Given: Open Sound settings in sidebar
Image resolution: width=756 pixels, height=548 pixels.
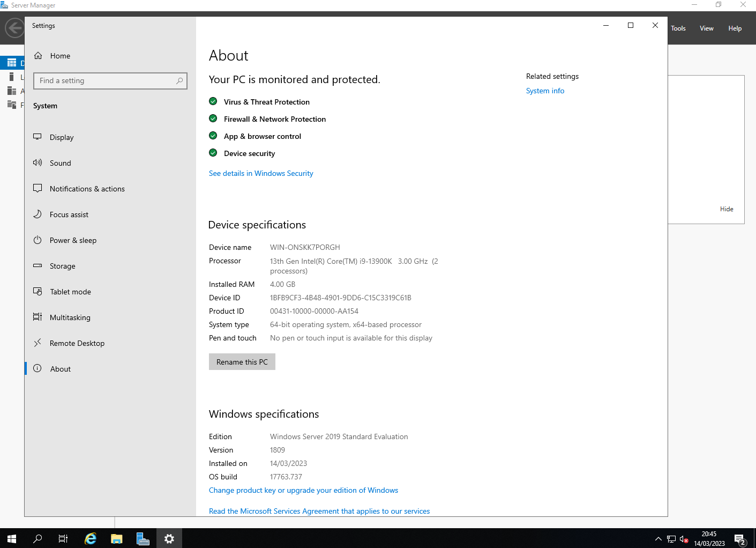Looking at the screenshot, I should pos(60,163).
